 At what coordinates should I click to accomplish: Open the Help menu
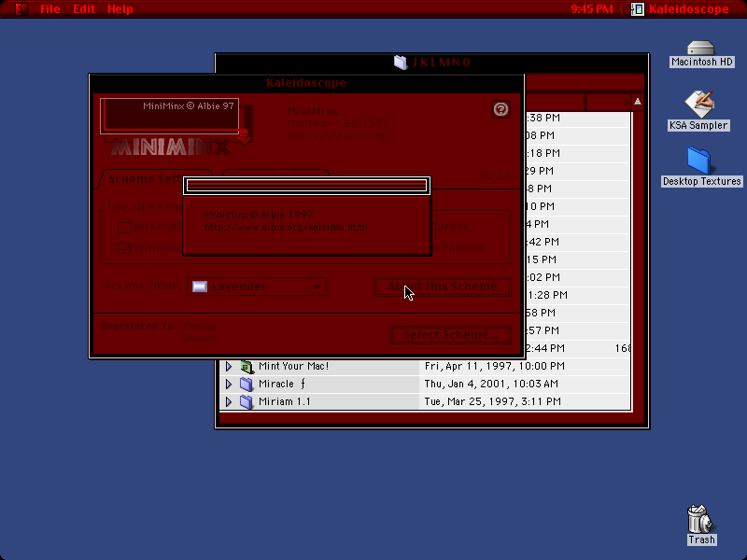tap(120, 9)
